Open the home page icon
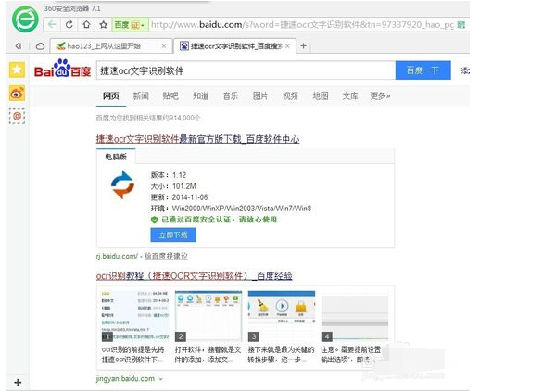555x392 pixels. coord(86,24)
